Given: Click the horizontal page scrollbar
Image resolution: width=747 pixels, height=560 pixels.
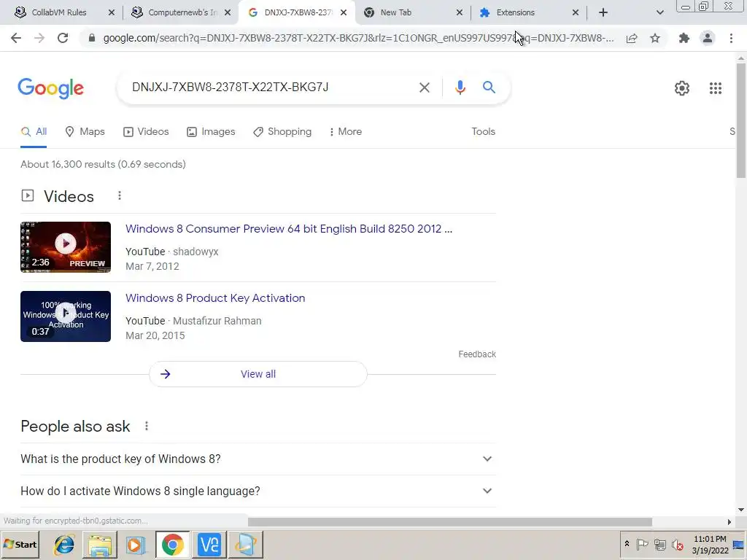Looking at the screenshot, I should [449, 522].
